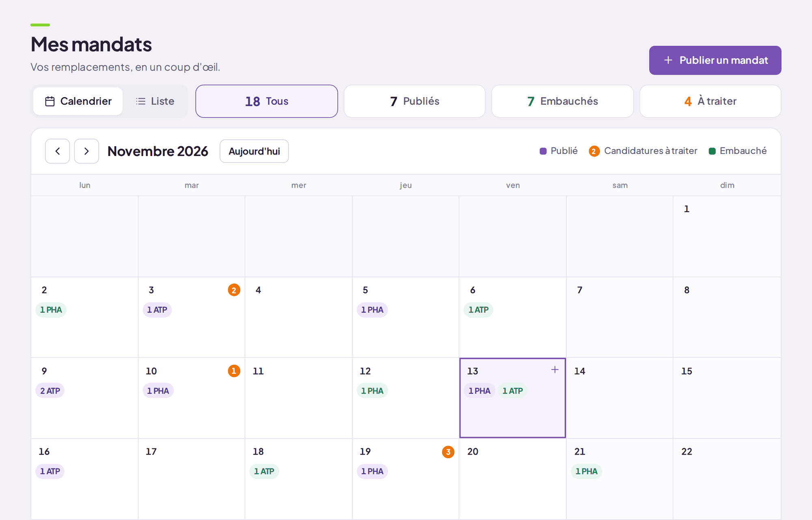Switch to Calendrier view
This screenshot has height=520, width=812.
coord(78,101)
